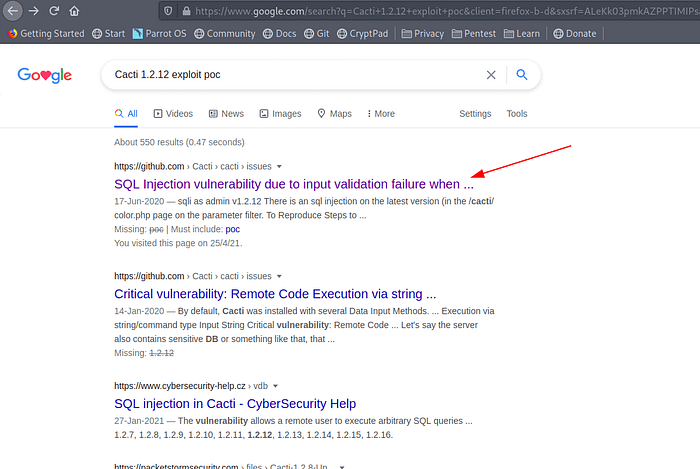Expand the cybersecurity-help.cz result options arrow
The image size is (700, 469).
tap(275, 386)
